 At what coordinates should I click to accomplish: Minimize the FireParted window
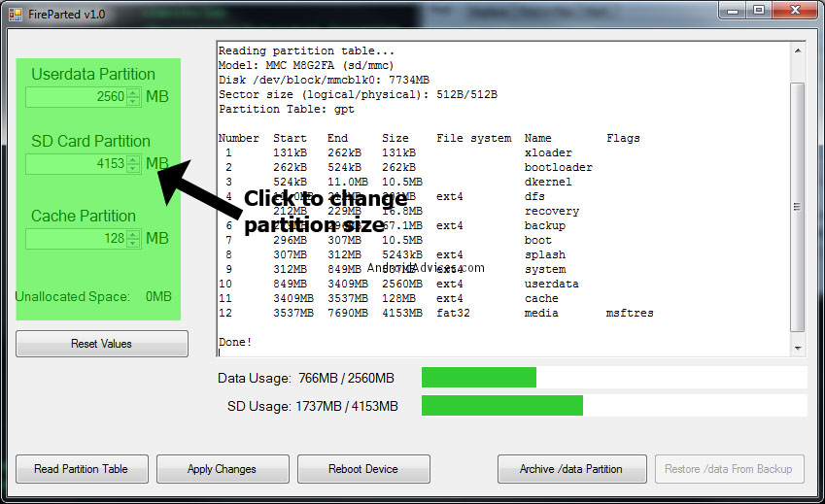point(733,11)
